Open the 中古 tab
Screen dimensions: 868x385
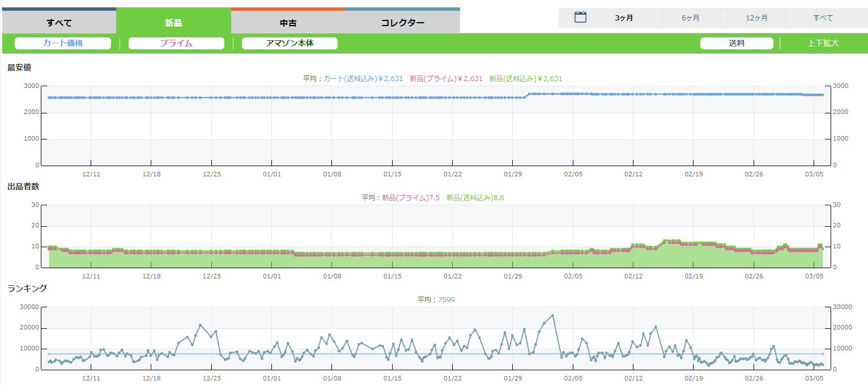coord(288,23)
